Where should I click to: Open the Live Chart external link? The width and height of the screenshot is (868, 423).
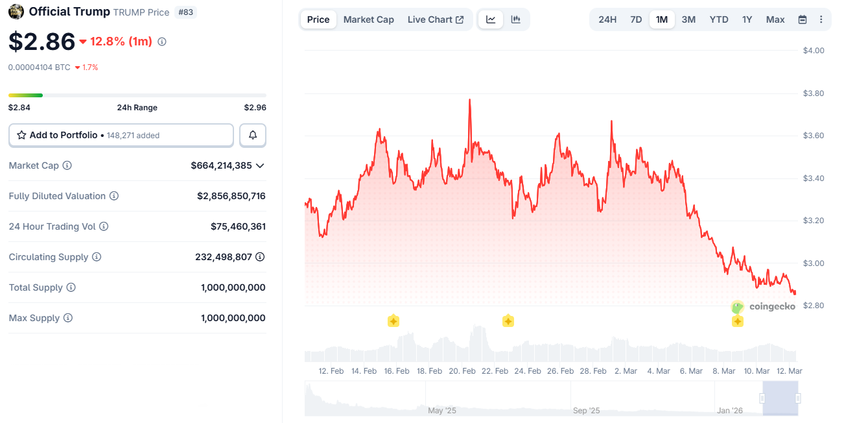[x=436, y=19]
